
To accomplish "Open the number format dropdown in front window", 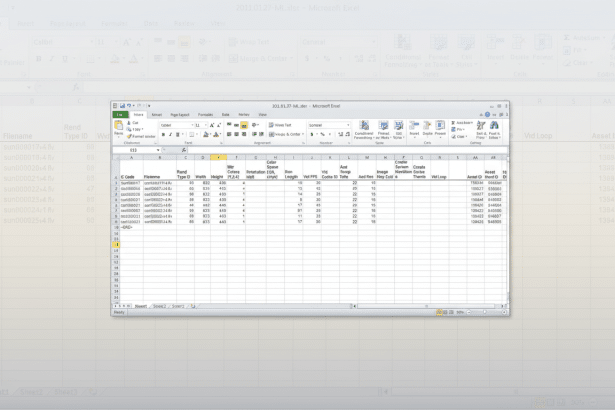I will (348, 125).
